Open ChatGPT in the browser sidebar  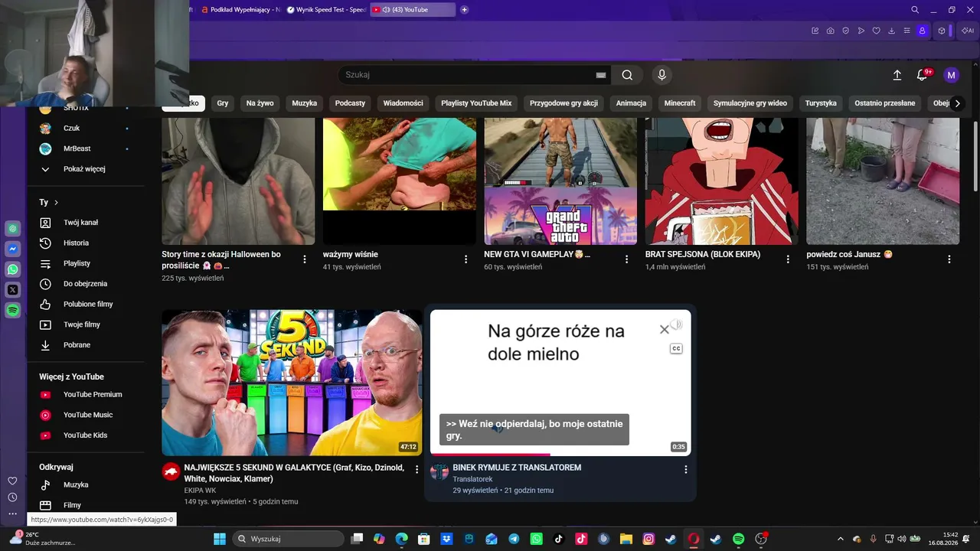13,229
